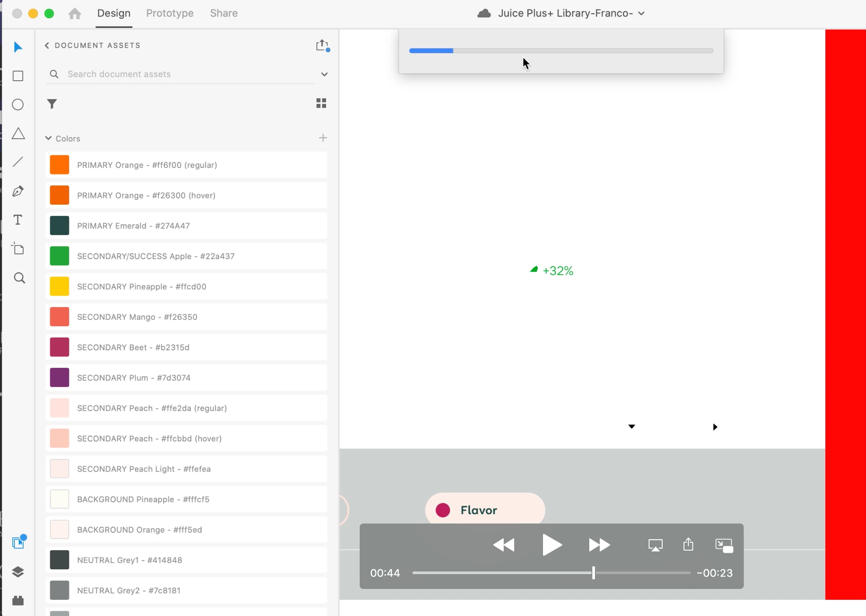Add a new color with plus button
866x616 pixels.
(323, 138)
